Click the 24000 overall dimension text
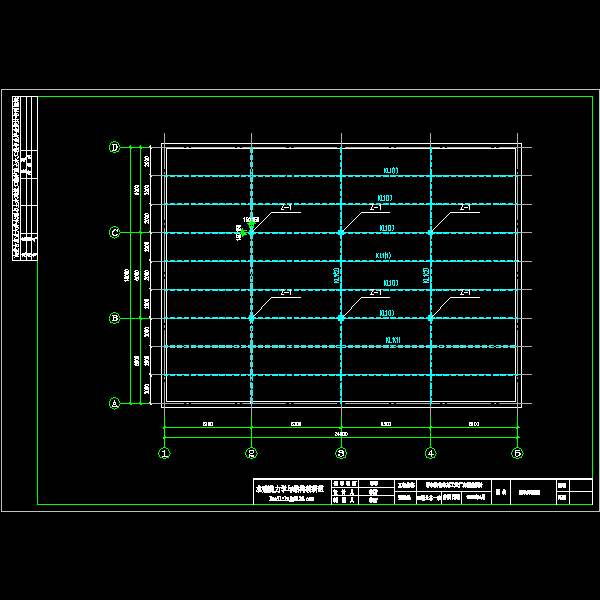The width and height of the screenshot is (600, 600). tap(340, 434)
